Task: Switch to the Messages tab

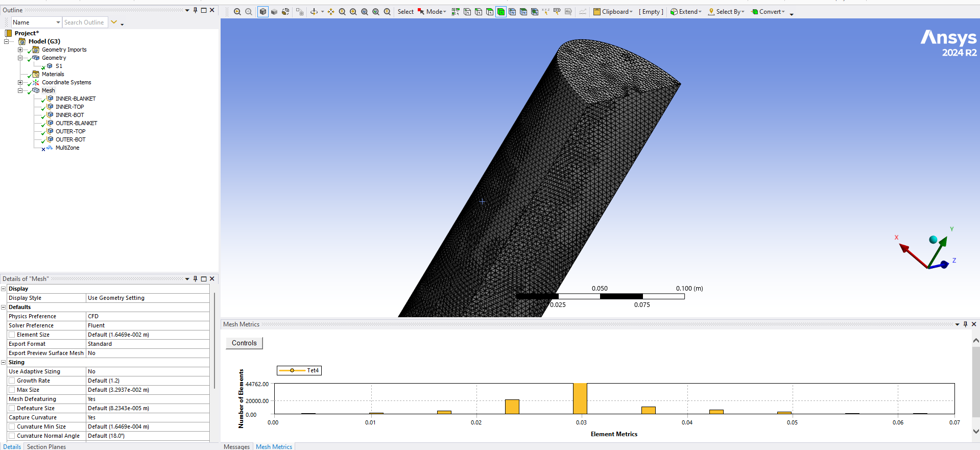Action: tap(236, 446)
